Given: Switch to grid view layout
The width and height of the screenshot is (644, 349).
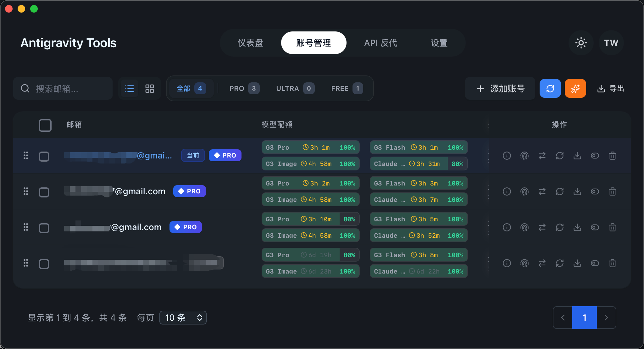Looking at the screenshot, I should (x=150, y=89).
